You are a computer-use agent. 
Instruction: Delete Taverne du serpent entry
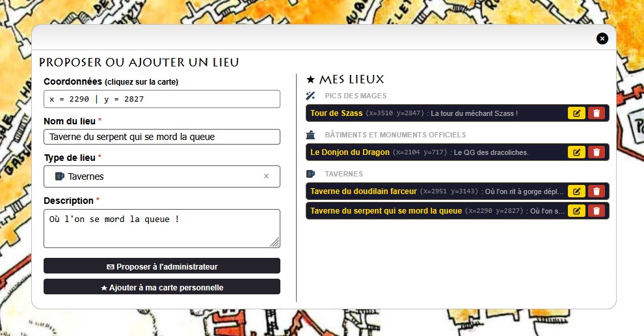(x=596, y=211)
